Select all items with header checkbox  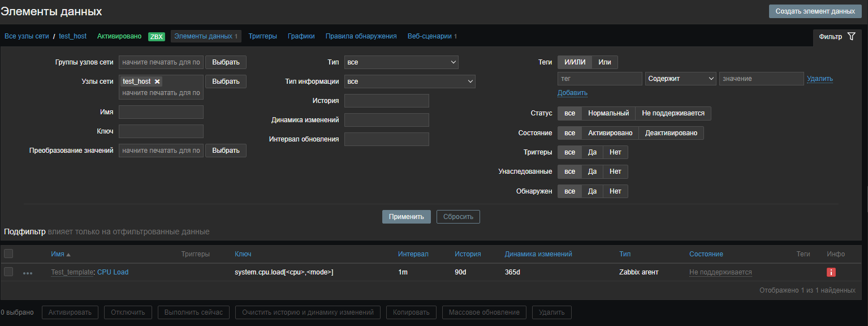pyautogui.click(x=8, y=254)
